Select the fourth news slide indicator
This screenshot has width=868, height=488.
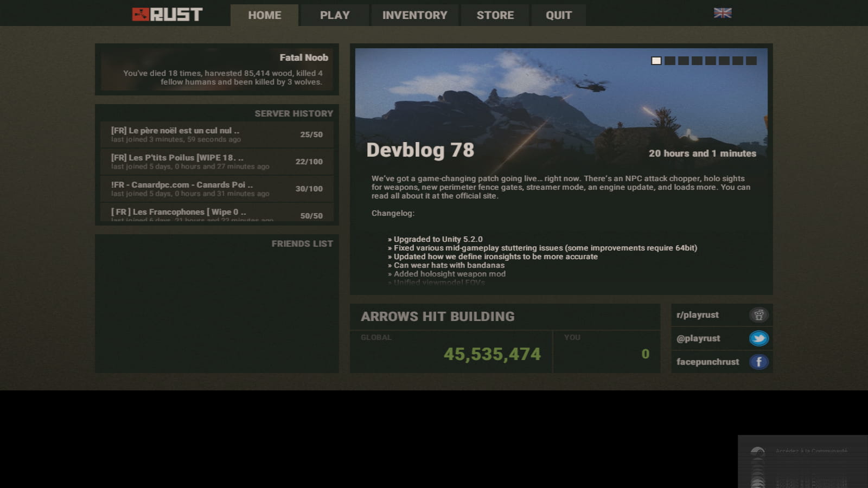click(x=697, y=61)
